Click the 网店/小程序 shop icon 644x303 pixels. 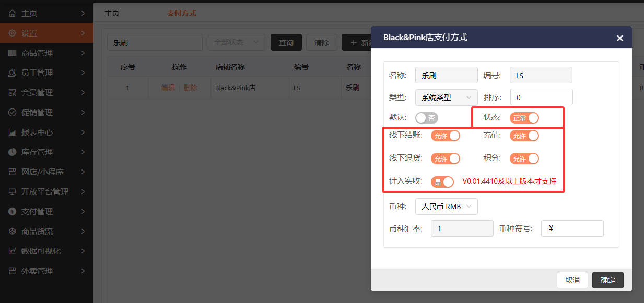pyautogui.click(x=13, y=172)
